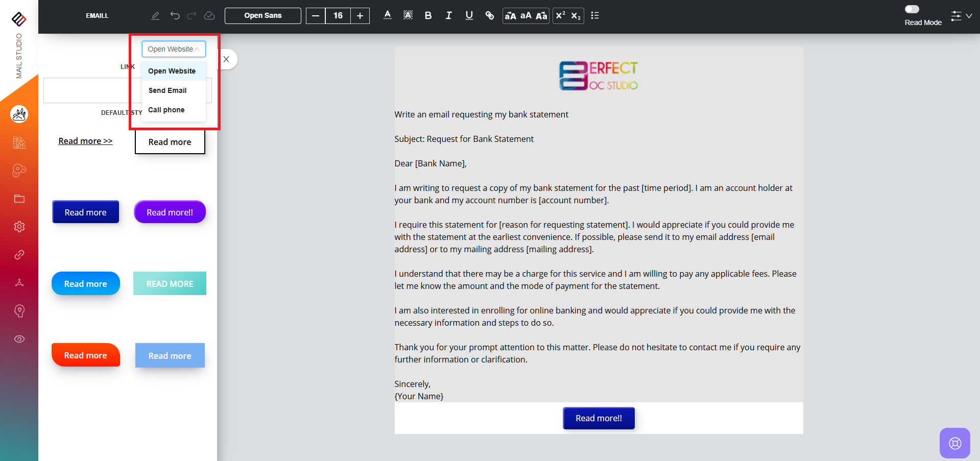Collapse the Open Website dropdown

[174, 49]
